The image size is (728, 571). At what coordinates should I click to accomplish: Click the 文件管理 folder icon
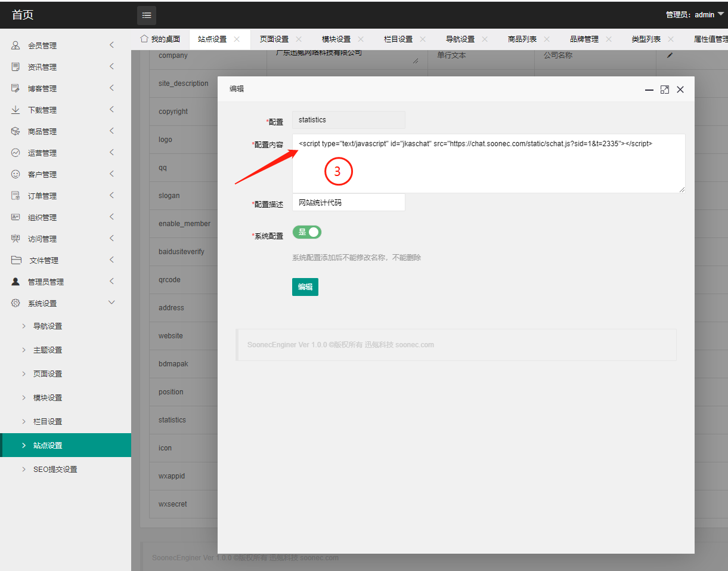[x=17, y=260]
